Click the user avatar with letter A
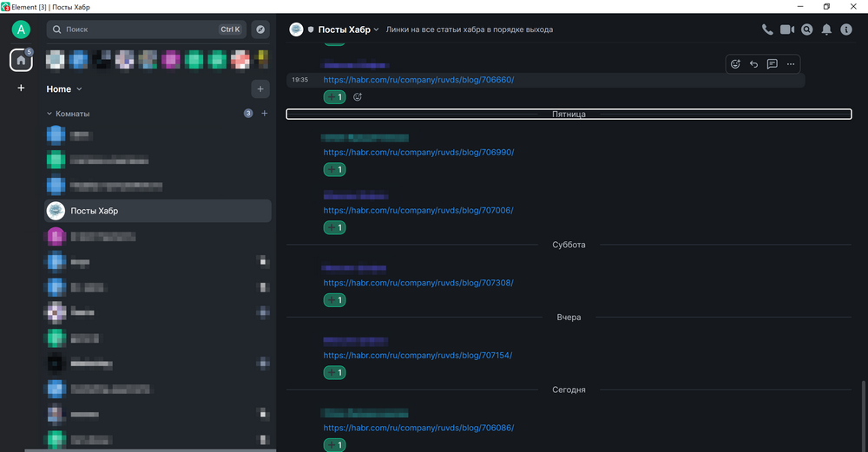This screenshot has width=868, height=452. click(x=21, y=29)
